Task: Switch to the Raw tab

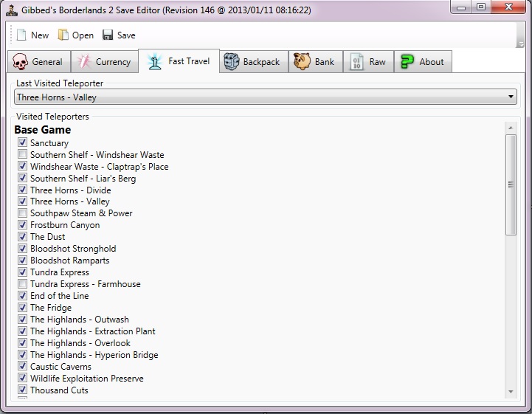Action: click(x=369, y=62)
